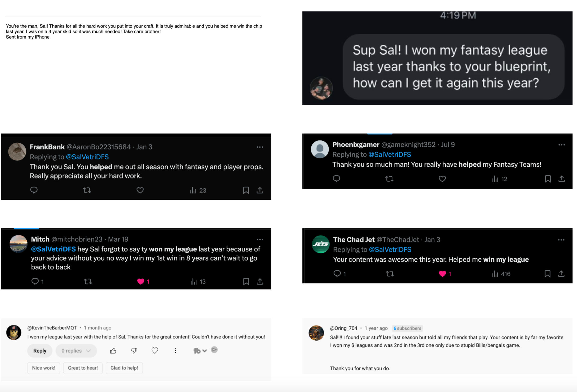Screen dimensions: 577x392
Task: Open more options on FrankBank's tweet
Action: point(260,147)
